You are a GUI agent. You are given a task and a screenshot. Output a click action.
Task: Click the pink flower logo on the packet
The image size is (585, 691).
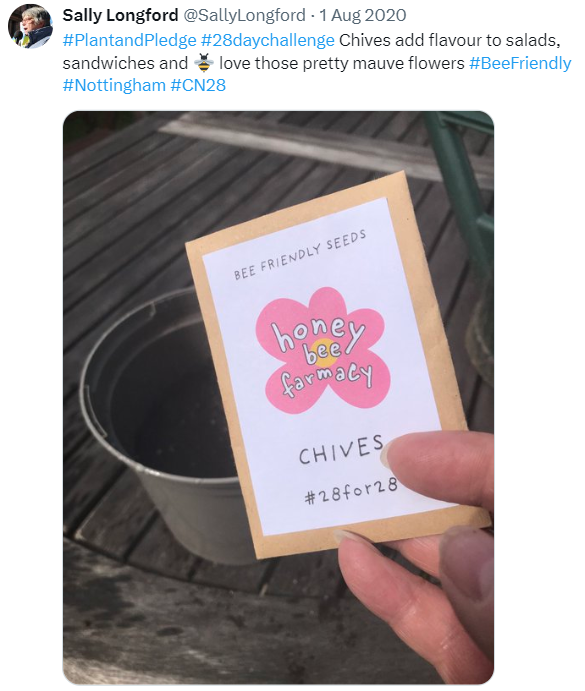pyautogui.click(x=323, y=351)
